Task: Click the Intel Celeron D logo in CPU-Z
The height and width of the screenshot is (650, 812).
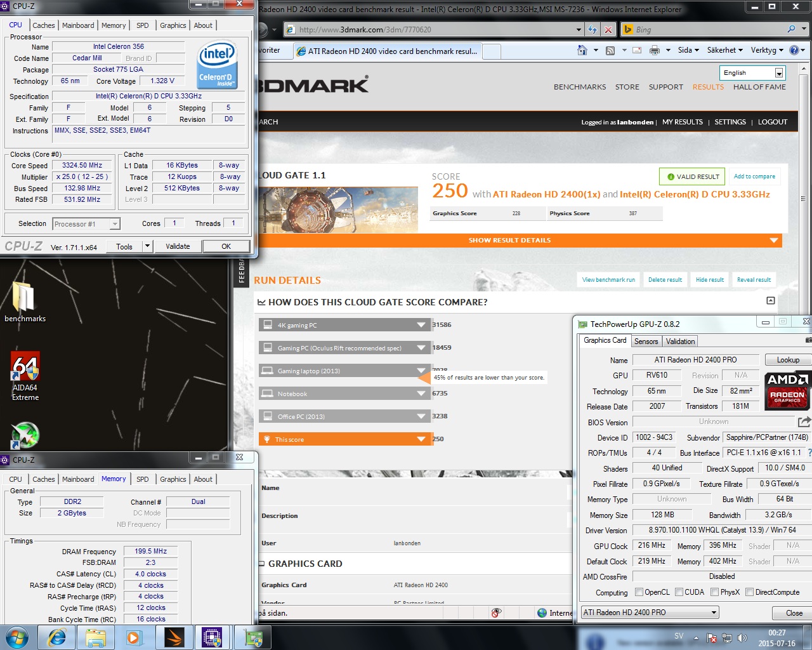Action: point(217,64)
